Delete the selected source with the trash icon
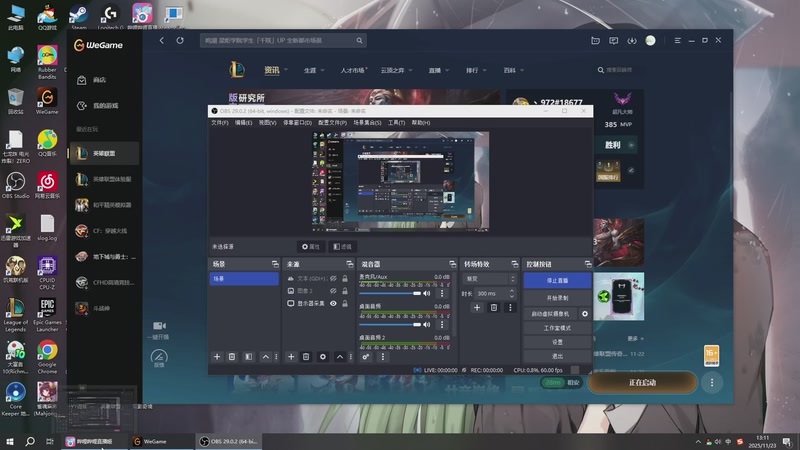Image resolution: width=800 pixels, height=450 pixels. click(x=306, y=357)
